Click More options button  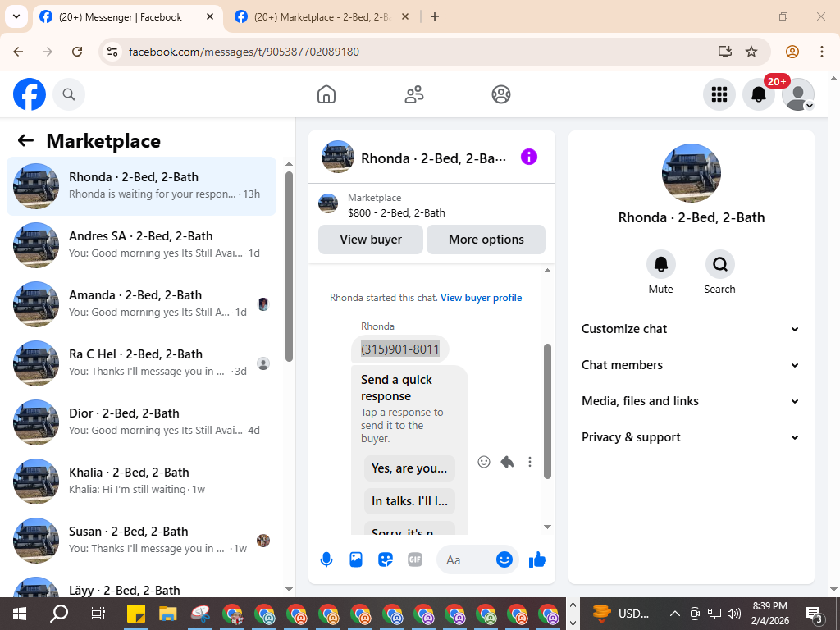pos(486,240)
